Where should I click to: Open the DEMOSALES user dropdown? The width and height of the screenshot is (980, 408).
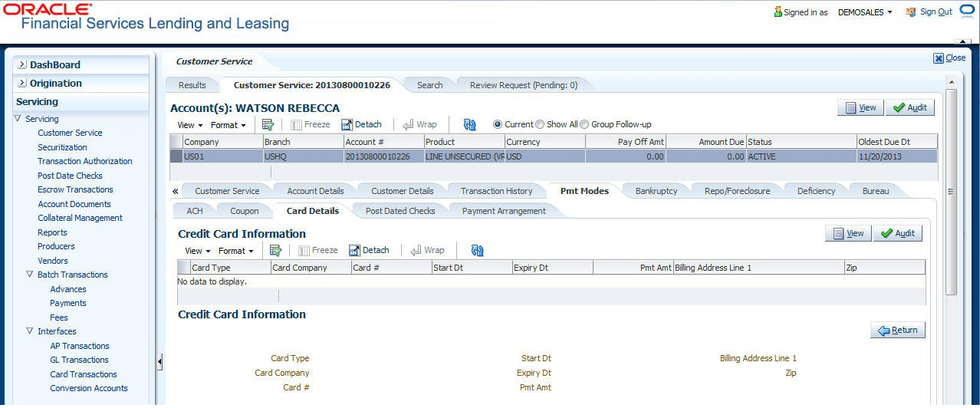click(865, 12)
